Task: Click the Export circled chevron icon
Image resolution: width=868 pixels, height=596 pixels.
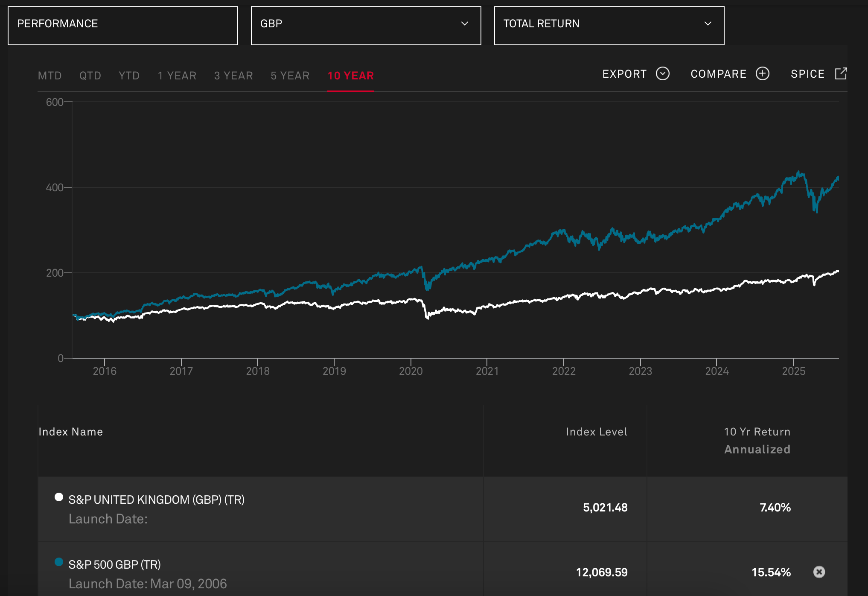Action: pyautogui.click(x=662, y=73)
